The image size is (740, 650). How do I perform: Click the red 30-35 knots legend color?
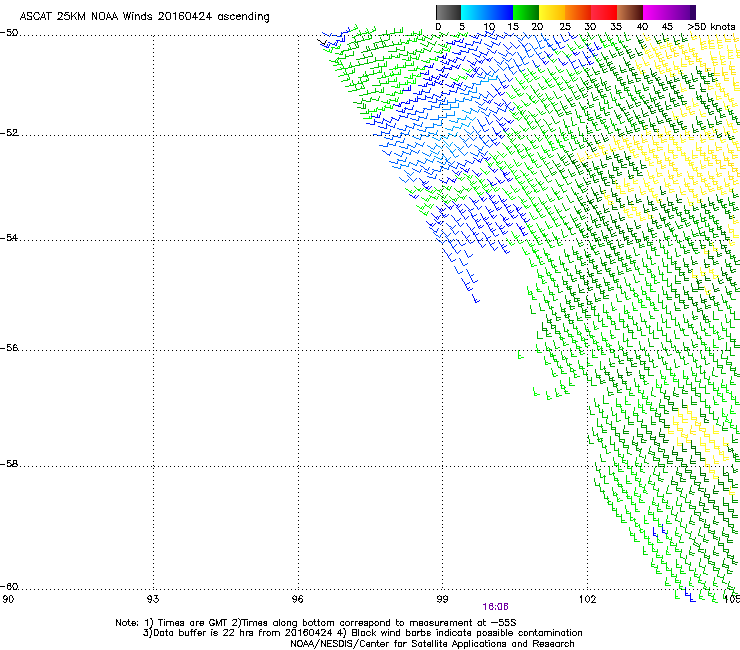604,12
